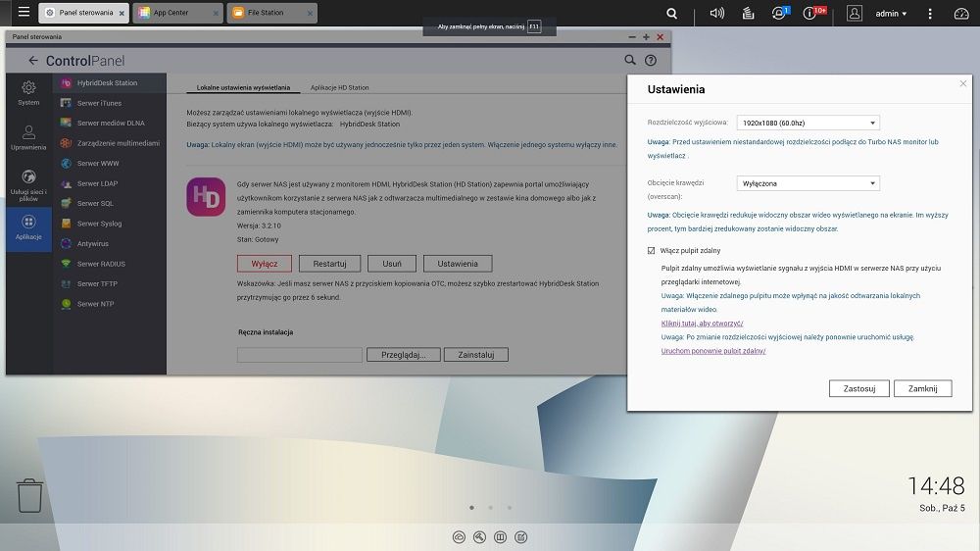Select Serwer RADIUS in sidebar

click(x=110, y=264)
